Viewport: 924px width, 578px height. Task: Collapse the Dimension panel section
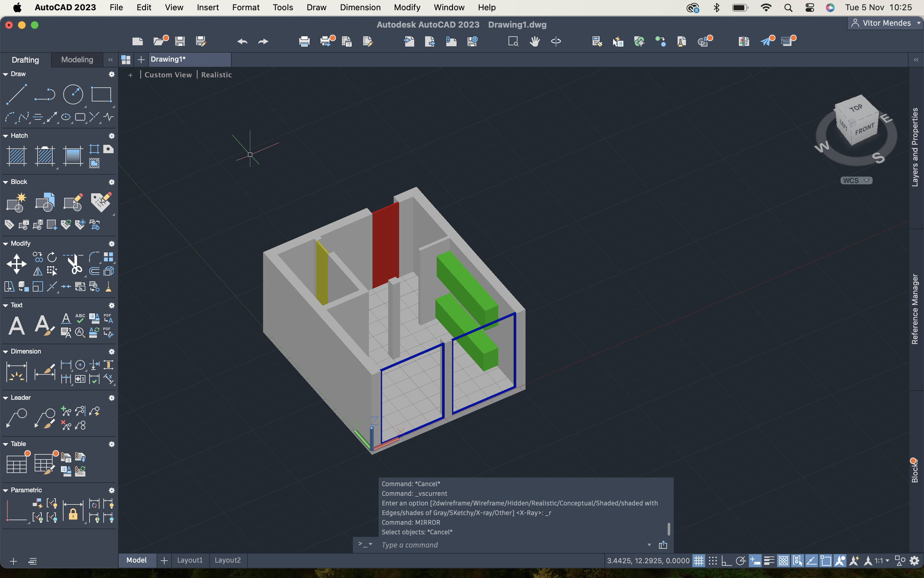[5, 351]
